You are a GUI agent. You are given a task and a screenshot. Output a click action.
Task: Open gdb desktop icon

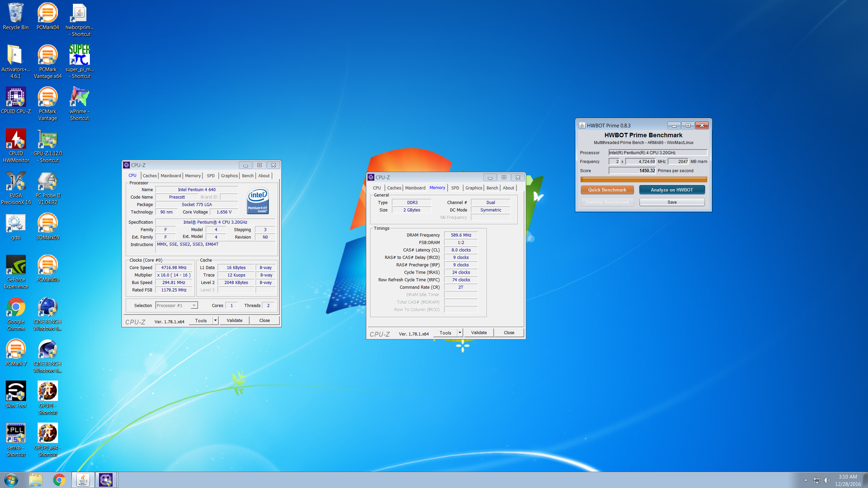click(16, 227)
